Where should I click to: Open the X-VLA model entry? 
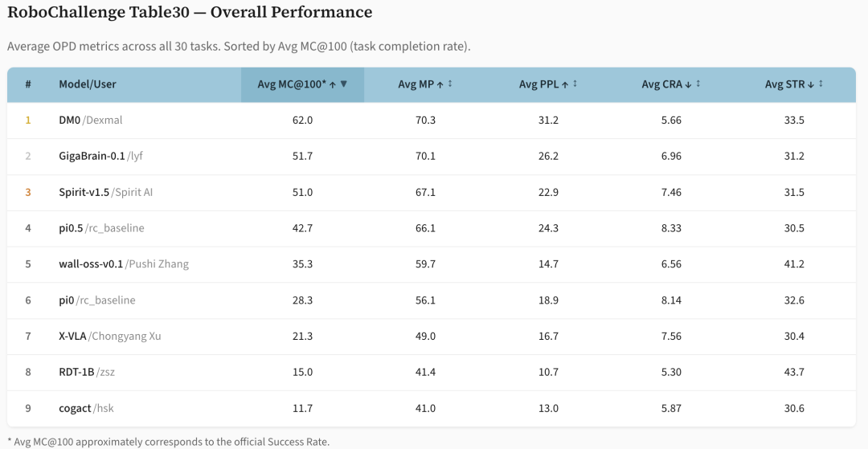[x=72, y=336]
